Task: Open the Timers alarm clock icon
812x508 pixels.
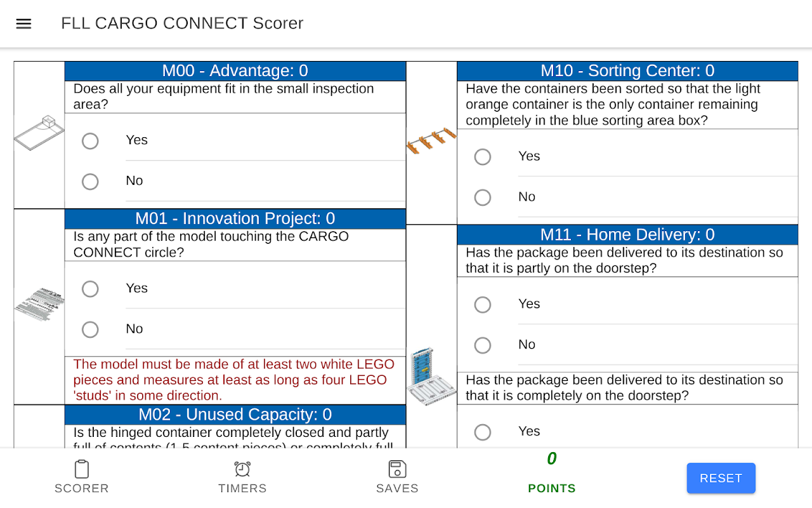Action: coord(242,469)
